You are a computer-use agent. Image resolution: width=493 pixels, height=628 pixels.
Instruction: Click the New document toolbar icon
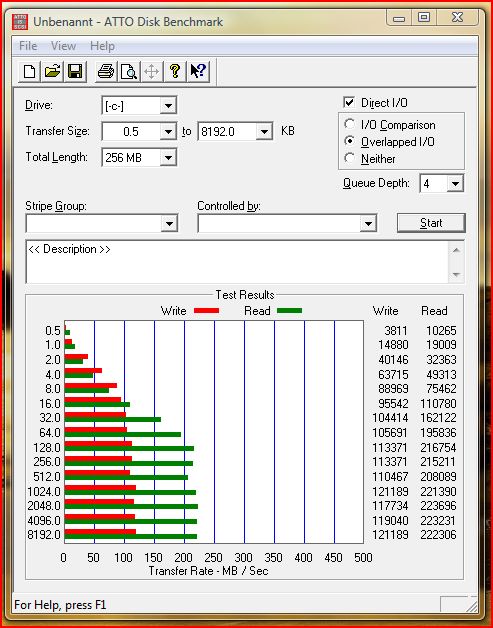(29, 72)
